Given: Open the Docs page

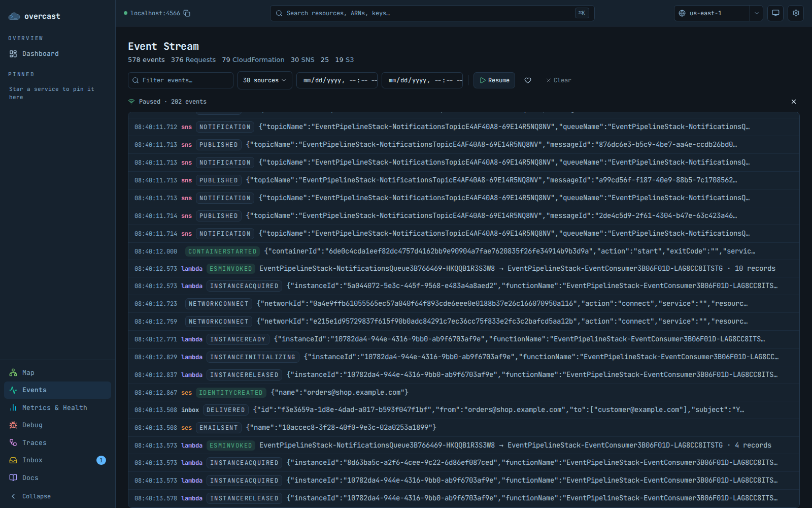Looking at the screenshot, I should pos(57,478).
